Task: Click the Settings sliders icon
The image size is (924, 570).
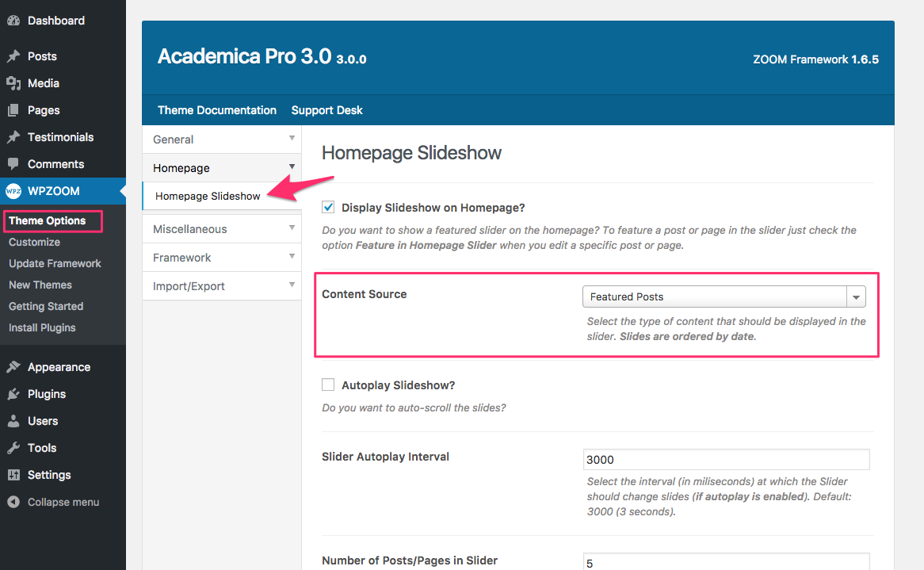Action: pyautogui.click(x=13, y=475)
